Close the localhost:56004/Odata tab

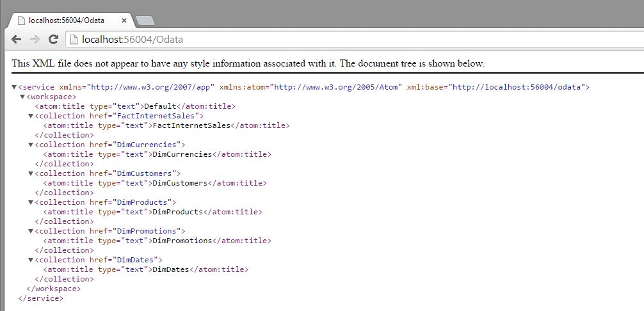pyautogui.click(x=124, y=20)
